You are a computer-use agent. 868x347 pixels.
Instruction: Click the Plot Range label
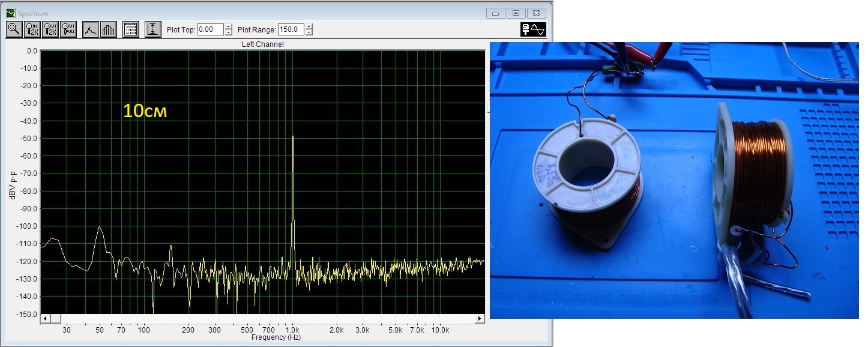[257, 29]
